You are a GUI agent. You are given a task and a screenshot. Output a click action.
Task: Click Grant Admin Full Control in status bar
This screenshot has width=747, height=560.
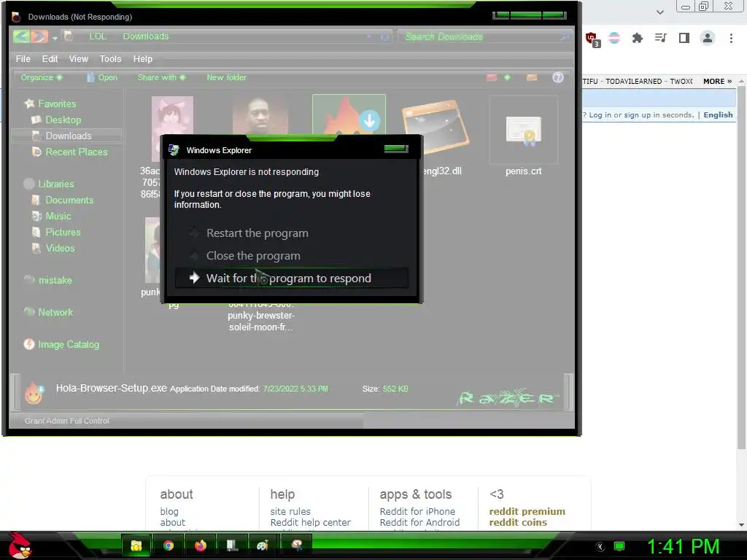66,421
